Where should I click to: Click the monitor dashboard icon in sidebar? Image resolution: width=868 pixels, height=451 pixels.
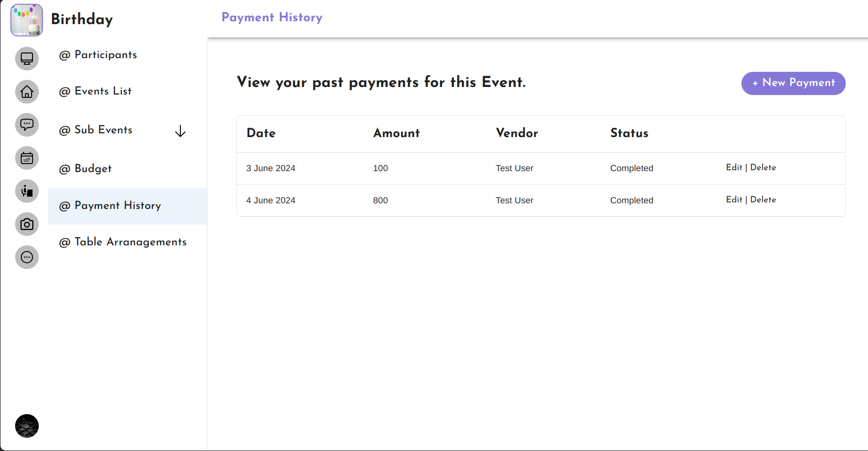pyautogui.click(x=27, y=59)
